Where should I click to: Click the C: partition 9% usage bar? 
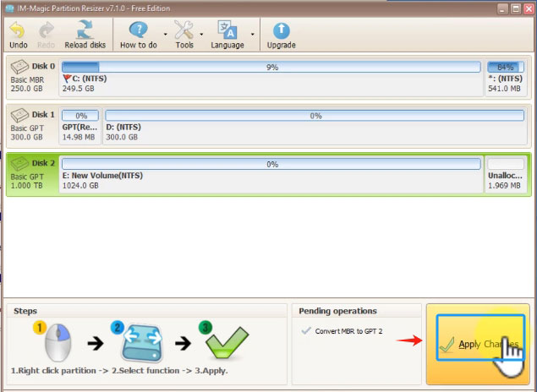(271, 67)
